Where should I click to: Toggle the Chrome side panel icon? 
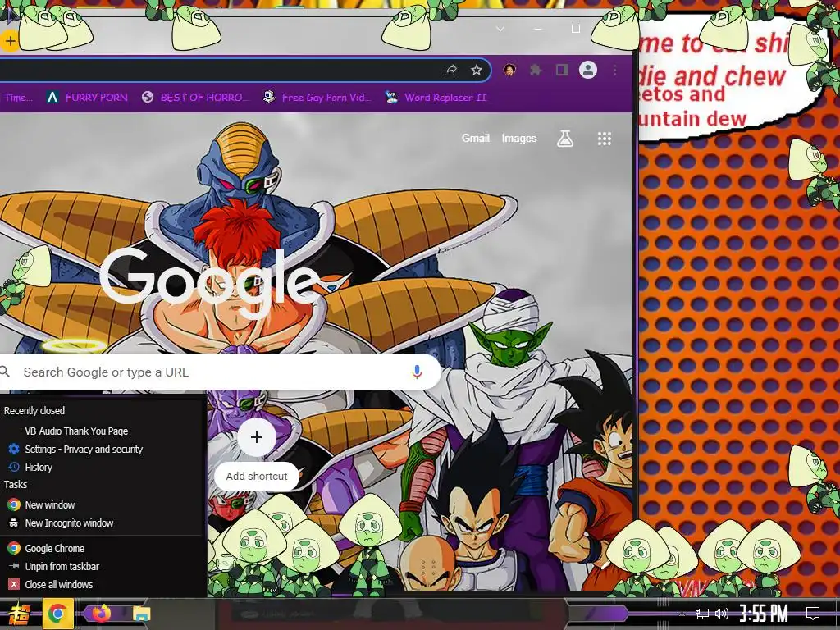(x=561, y=71)
